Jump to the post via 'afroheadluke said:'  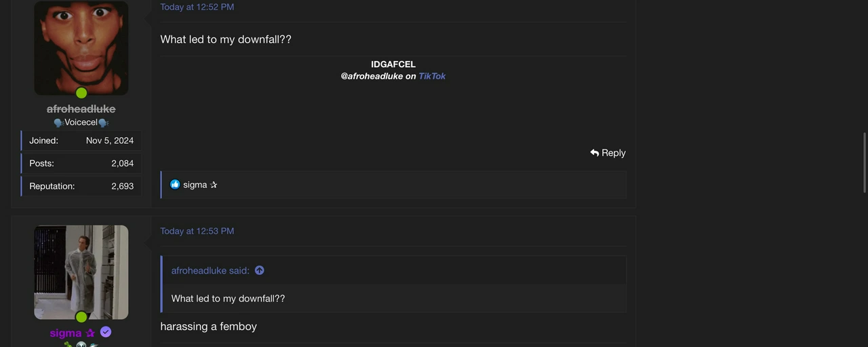click(210, 270)
